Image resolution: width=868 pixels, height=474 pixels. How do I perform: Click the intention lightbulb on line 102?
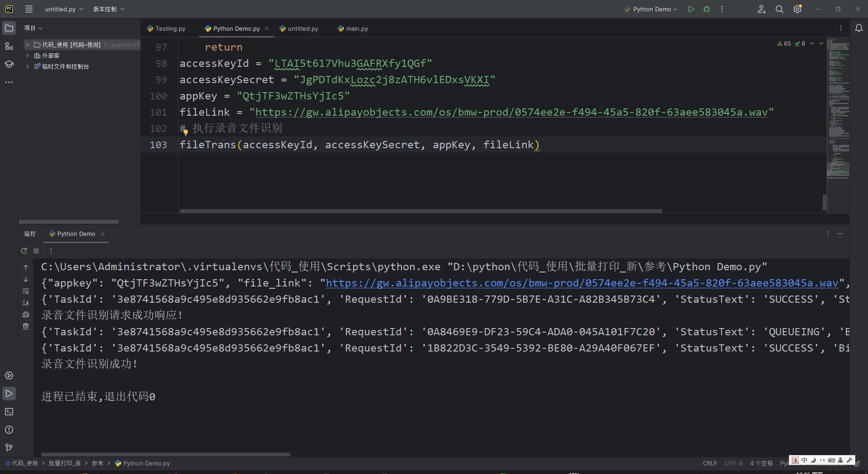click(x=185, y=132)
